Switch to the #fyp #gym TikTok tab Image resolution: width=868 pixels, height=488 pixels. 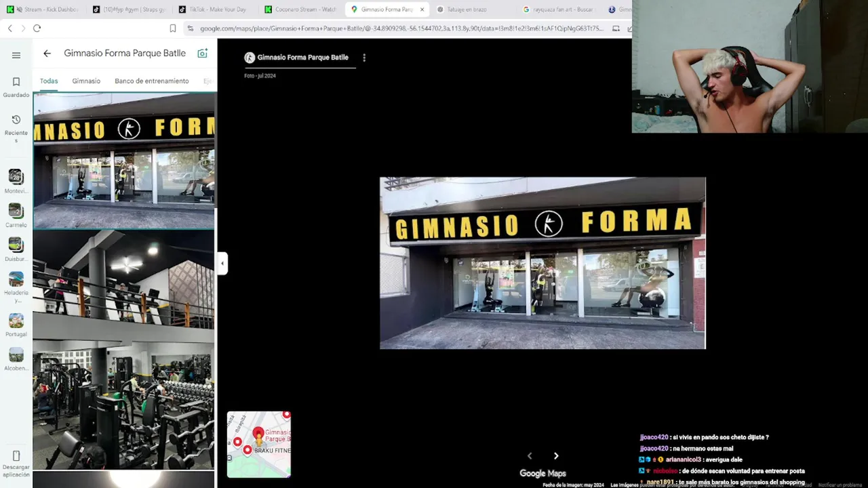[x=129, y=9]
